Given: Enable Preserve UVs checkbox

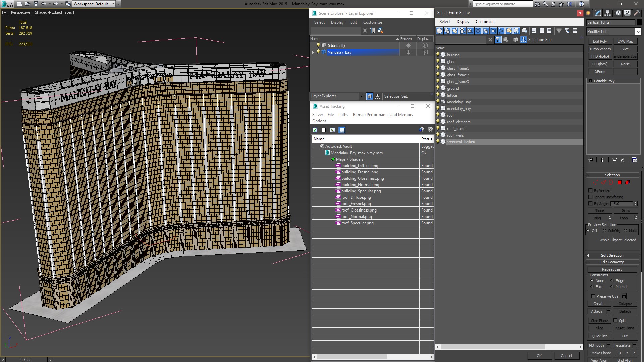Looking at the screenshot, I should click(x=593, y=296).
